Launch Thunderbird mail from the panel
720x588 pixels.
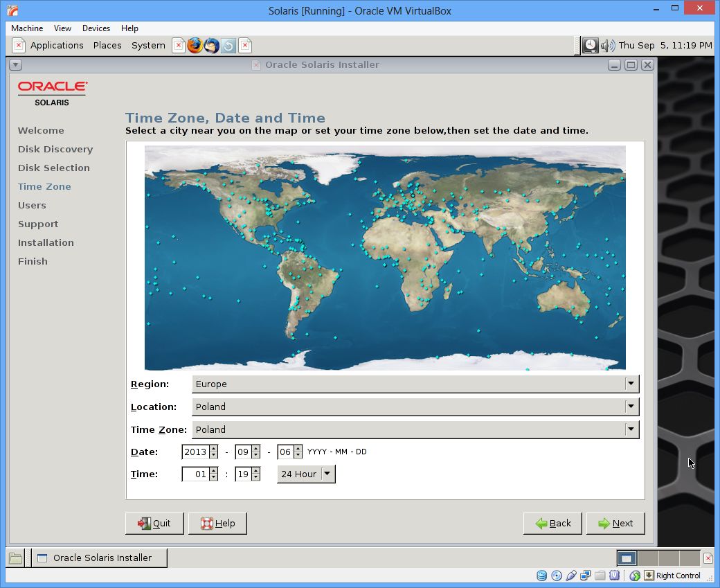[x=212, y=46]
